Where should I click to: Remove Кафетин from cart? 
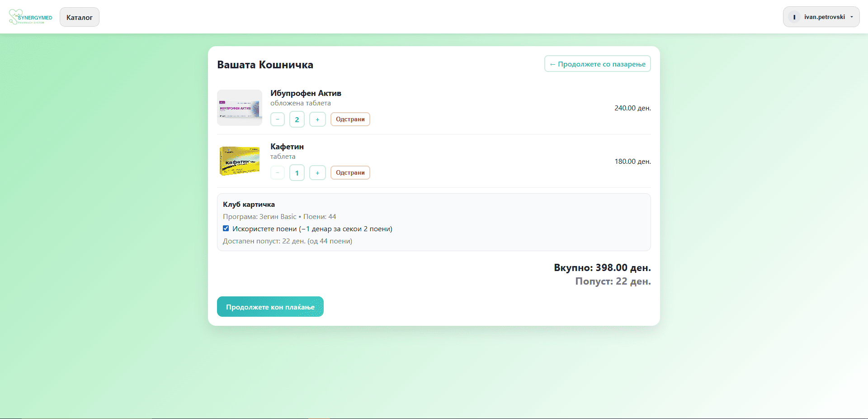pos(350,173)
